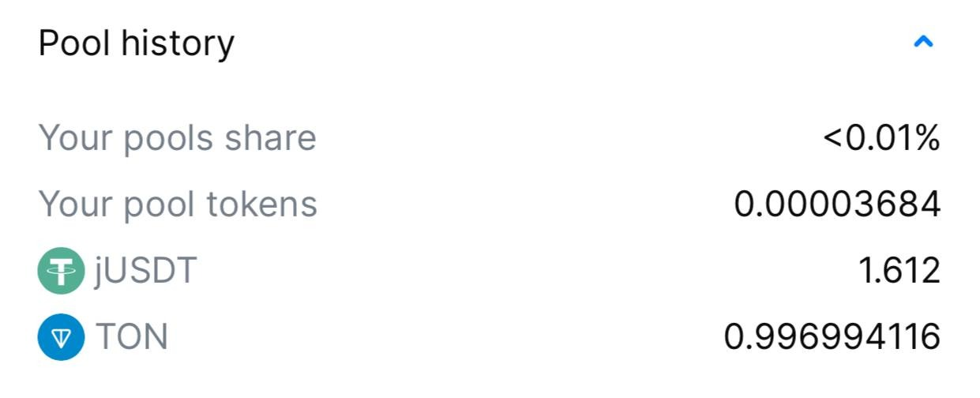The width and height of the screenshot is (980, 398).
Task: Select the Pool history heading
Action: (136, 43)
